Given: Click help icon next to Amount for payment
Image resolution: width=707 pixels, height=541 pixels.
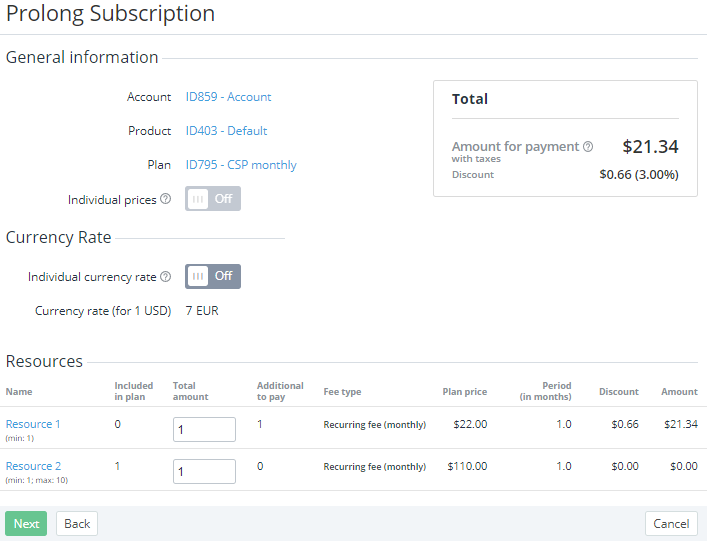Looking at the screenshot, I should coord(588,147).
